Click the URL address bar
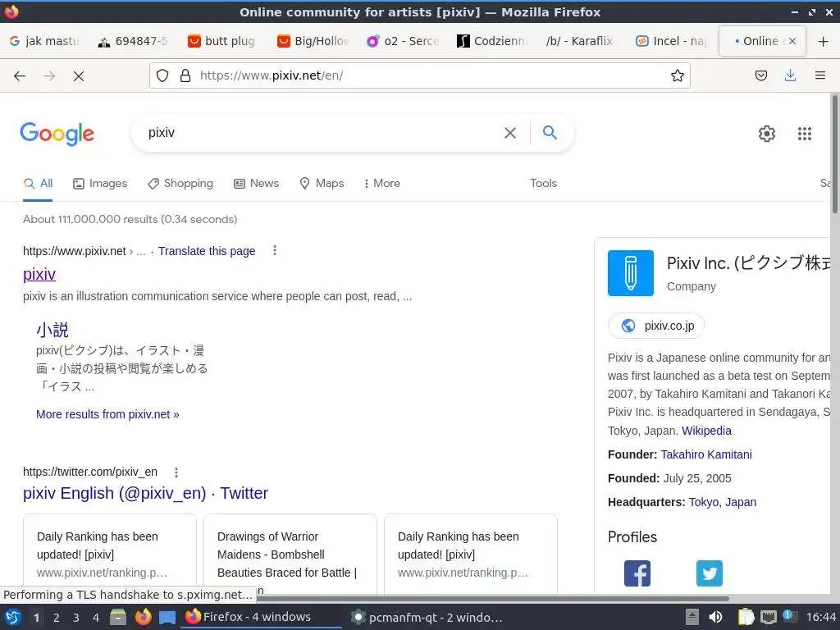The height and width of the screenshot is (630, 840). coord(419,75)
